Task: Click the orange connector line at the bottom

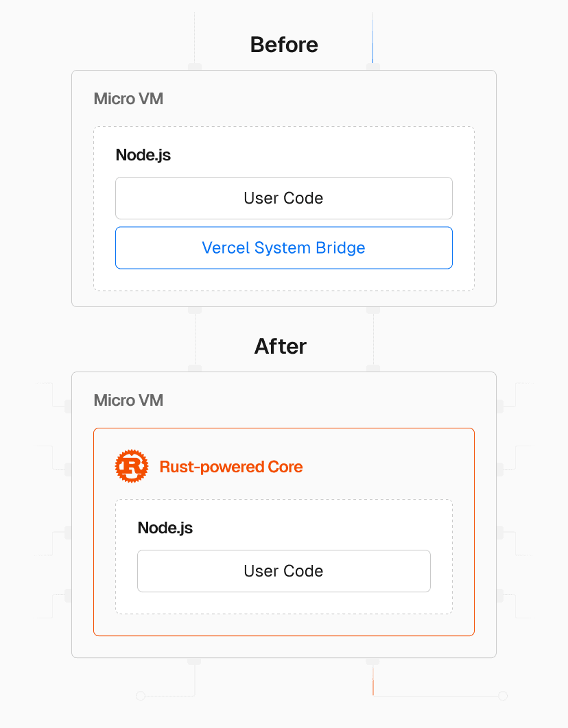Action: (373, 684)
